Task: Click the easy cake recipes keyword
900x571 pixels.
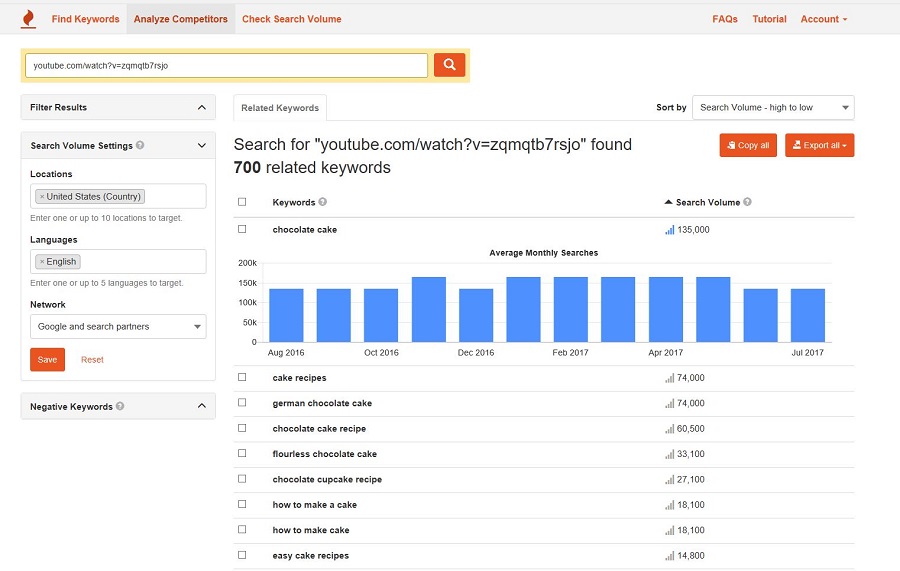Action: [311, 556]
